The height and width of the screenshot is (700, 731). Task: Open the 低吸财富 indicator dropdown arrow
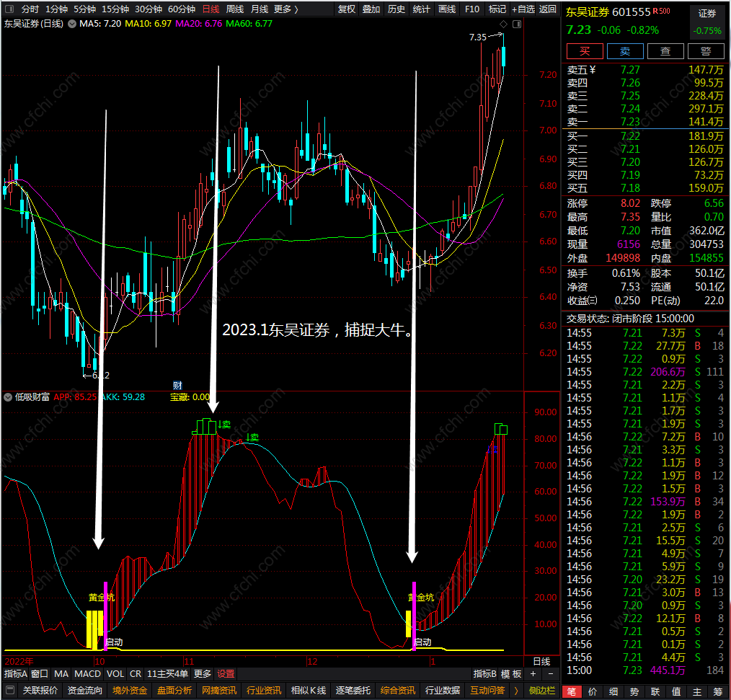coord(8,397)
